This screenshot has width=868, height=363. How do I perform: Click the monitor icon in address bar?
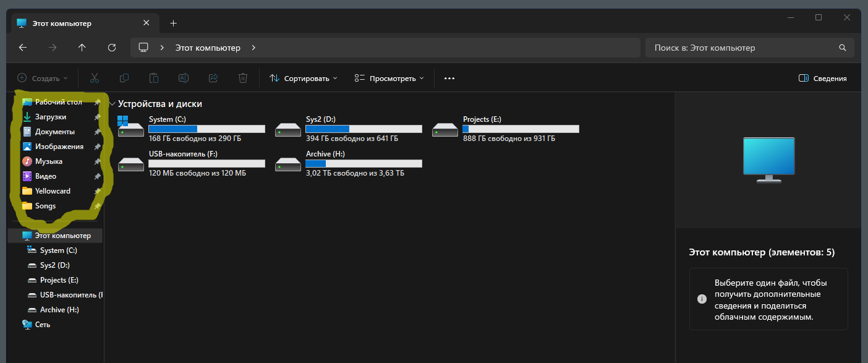(x=144, y=48)
